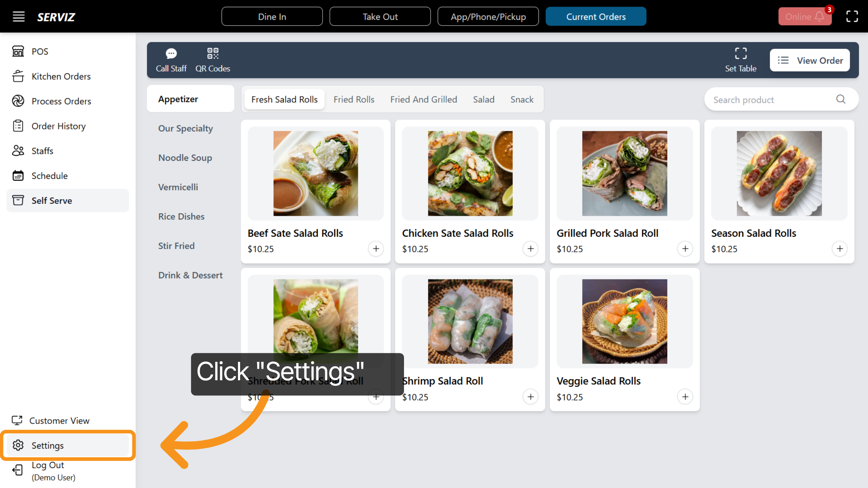The image size is (868, 488).
Task: Open Kitchen Orders from the sidebar
Action: point(61,76)
